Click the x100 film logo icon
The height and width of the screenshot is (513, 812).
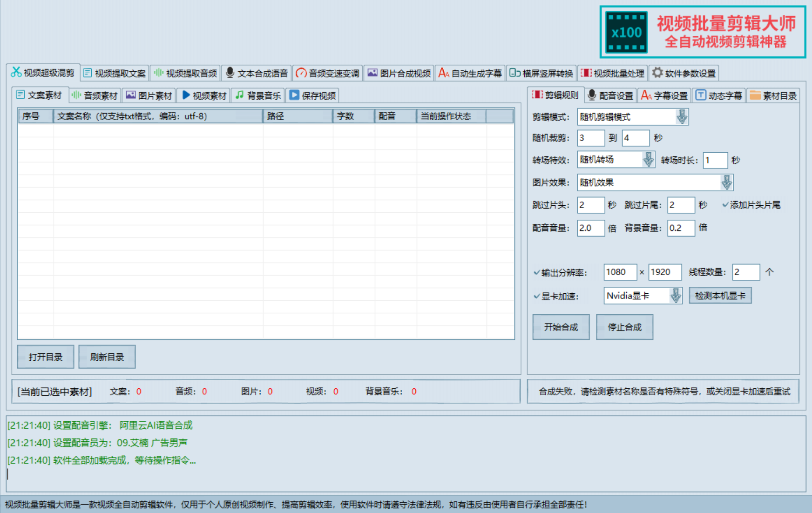[626, 32]
